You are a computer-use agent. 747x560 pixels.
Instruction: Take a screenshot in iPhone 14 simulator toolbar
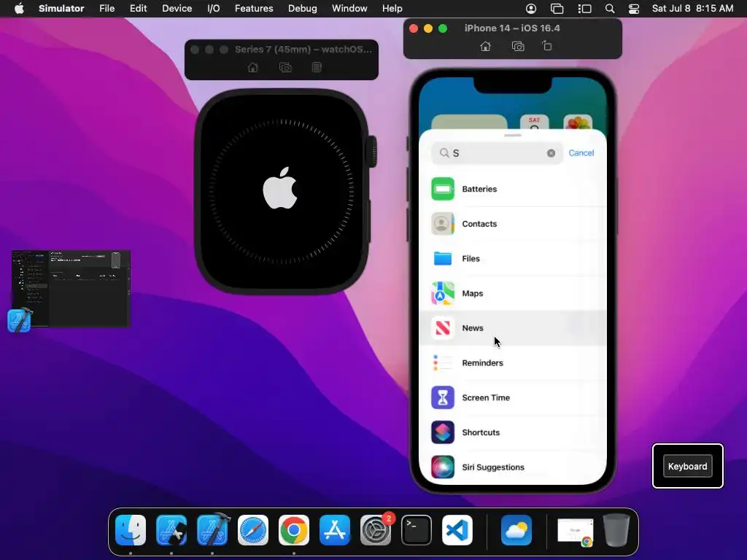click(x=518, y=46)
